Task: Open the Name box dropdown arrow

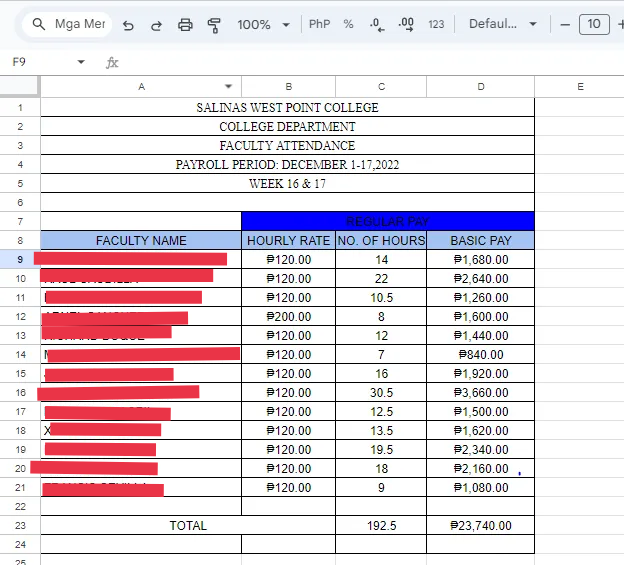Action: (x=81, y=62)
